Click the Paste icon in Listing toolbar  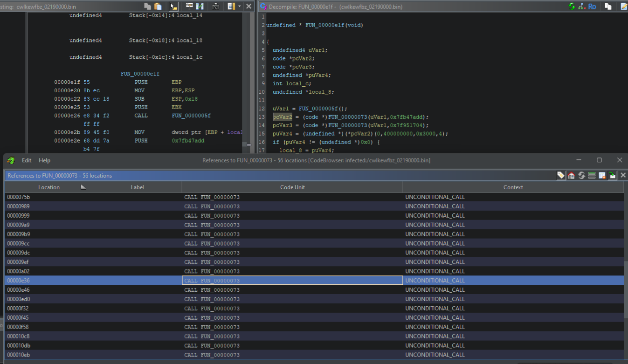pos(158,7)
